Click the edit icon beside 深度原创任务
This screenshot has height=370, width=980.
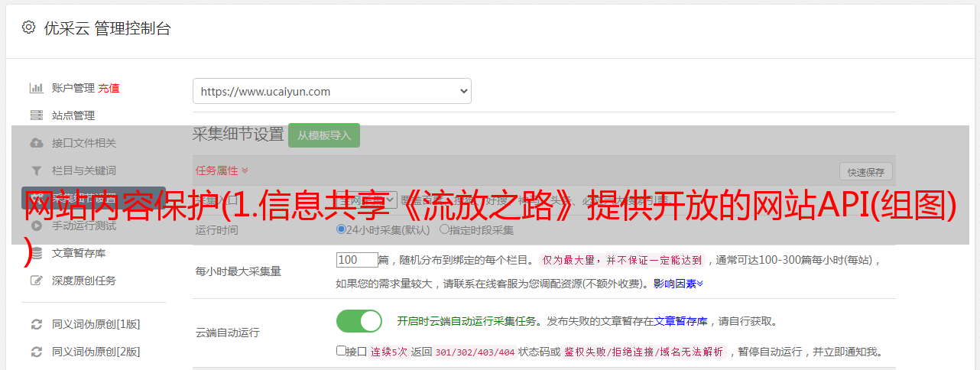(x=36, y=281)
